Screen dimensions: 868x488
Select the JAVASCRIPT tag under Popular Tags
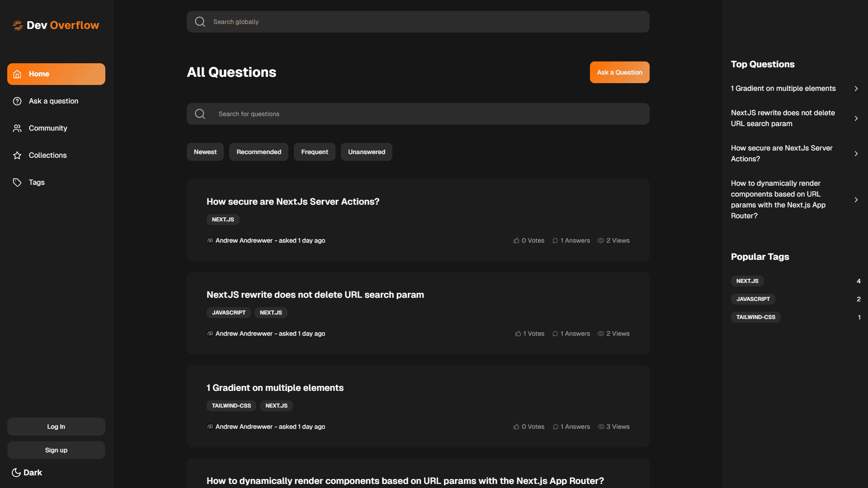tap(753, 299)
